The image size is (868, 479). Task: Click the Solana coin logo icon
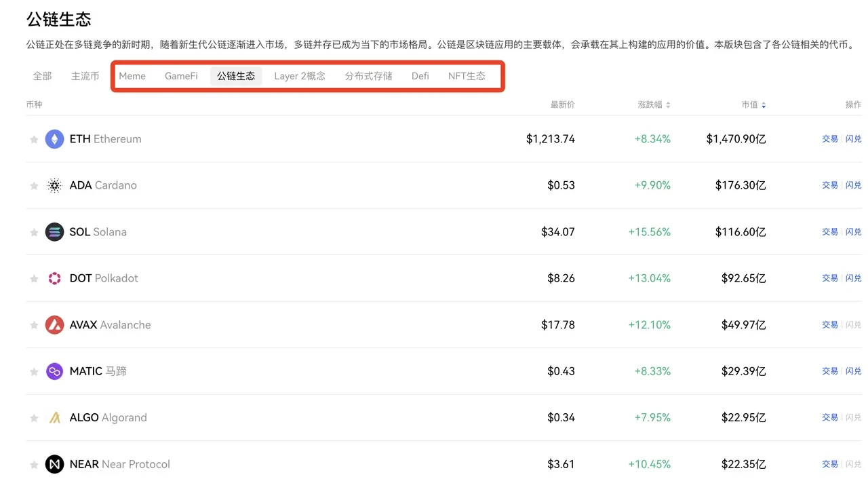[x=54, y=232]
